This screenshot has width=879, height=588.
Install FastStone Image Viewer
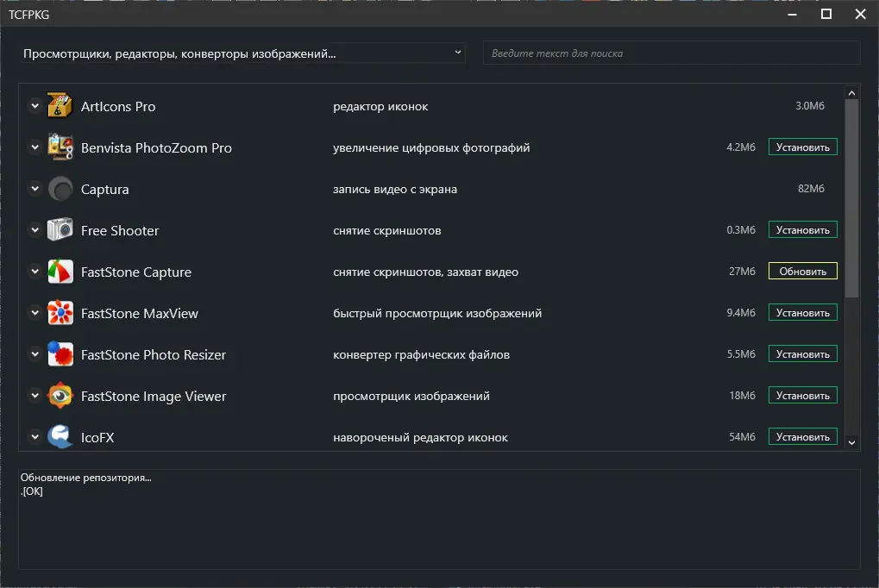(802, 396)
